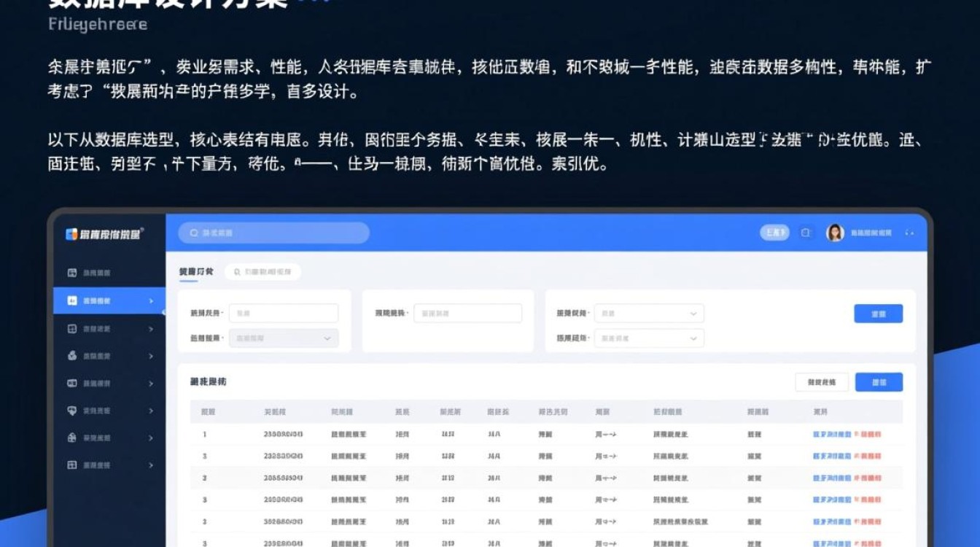Click the grid icon directly below the active sidebar item

(x=72, y=329)
